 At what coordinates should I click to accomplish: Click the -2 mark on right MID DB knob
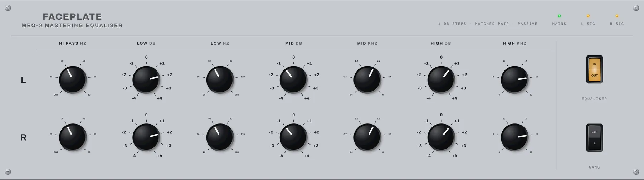pyautogui.click(x=271, y=132)
